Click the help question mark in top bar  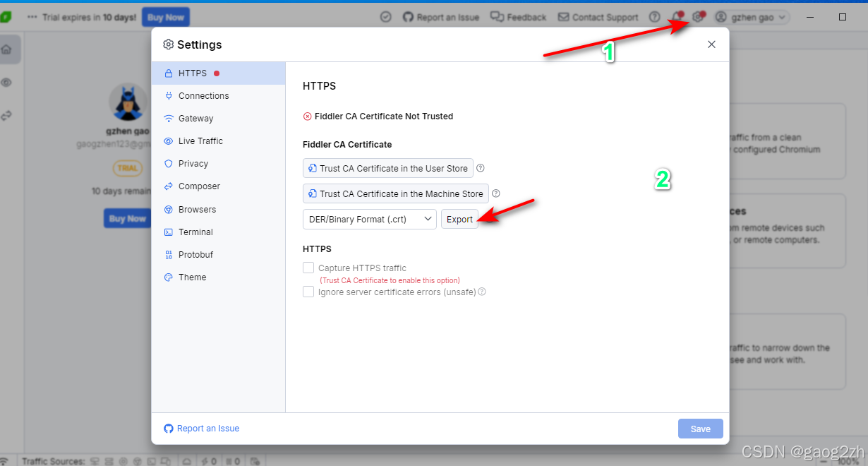pyautogui.click(x=655, y=17)
